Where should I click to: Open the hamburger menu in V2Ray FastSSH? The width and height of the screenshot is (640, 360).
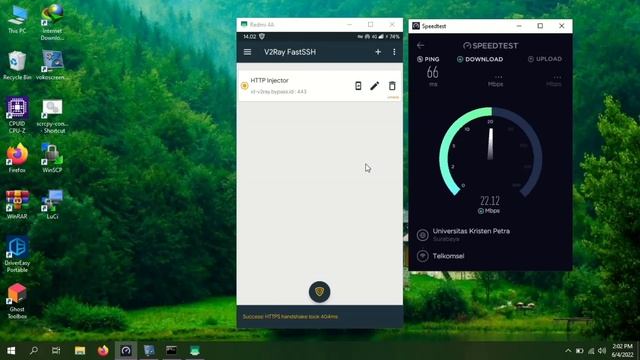coord(247,52)
